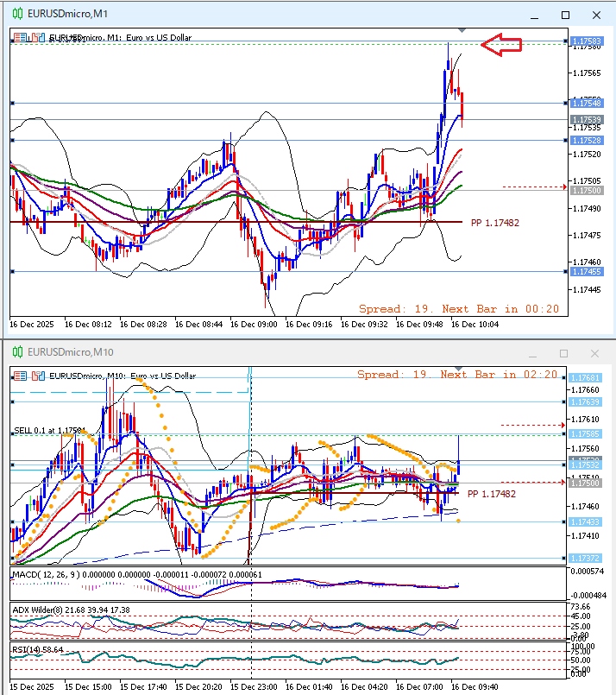Image resolution: width=616 pixels, height=695 pixels.
Task: Click the PP 1.17482 pivot label on the M1 chart
Action: tap(494, 223)
